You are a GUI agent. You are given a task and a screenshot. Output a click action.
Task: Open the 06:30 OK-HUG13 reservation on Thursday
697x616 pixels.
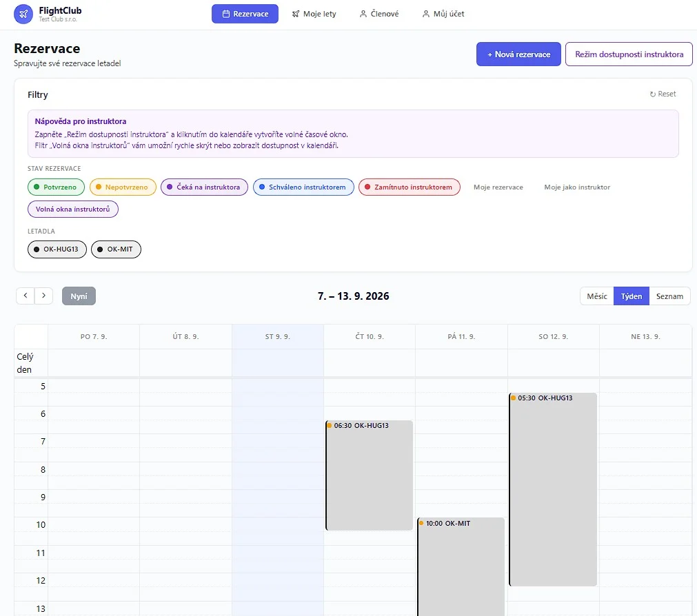pyautogui.click(x=370, y=475)
